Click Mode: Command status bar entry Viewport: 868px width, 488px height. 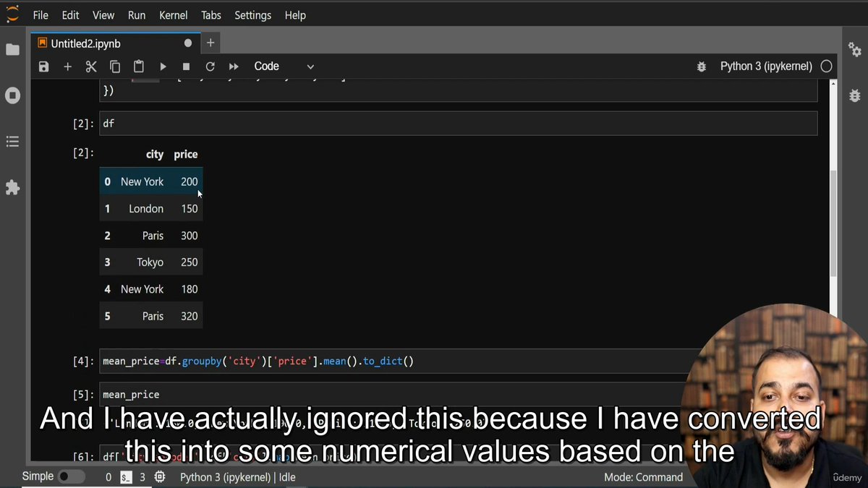pyautogui.click(x=643, y=477)
